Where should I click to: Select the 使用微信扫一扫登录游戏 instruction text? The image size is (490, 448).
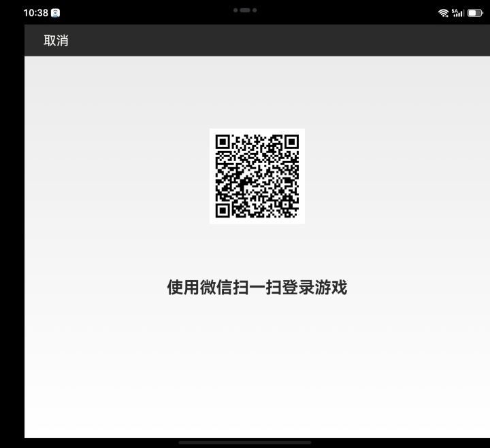click(x=257, y=287)
